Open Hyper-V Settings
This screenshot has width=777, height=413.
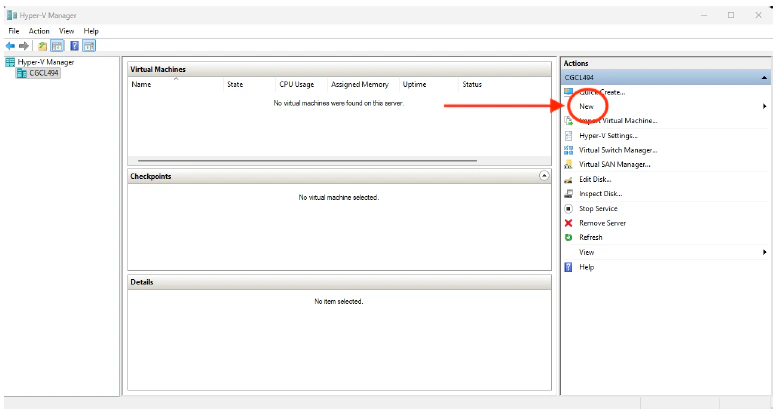pyautogui.click(x=609, y=135)
